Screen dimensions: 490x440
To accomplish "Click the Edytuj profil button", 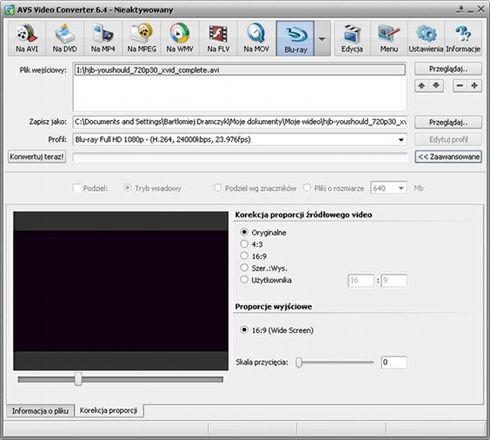I will coord(448,139).
